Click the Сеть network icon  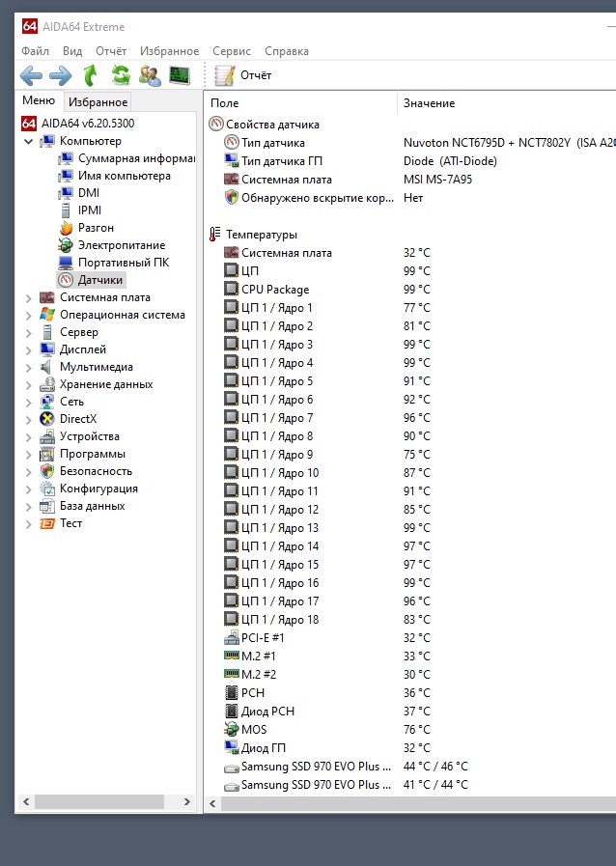tap(47, 402)
